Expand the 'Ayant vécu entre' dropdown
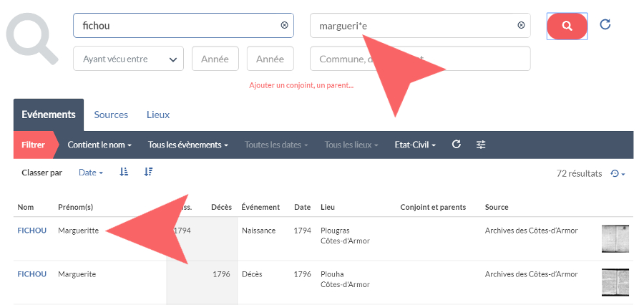The height and width of the screenshot is (305, 644). 128,59
